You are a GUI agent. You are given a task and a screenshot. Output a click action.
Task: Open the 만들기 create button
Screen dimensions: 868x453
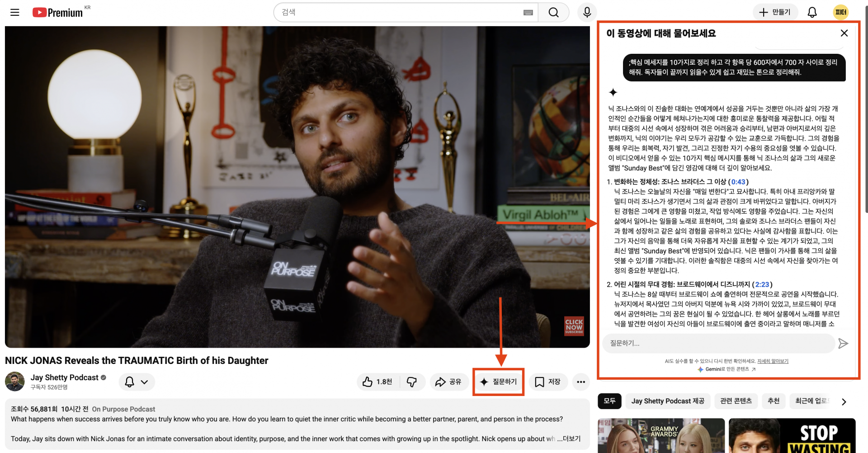pyautogui.click(x=775, y=12)
